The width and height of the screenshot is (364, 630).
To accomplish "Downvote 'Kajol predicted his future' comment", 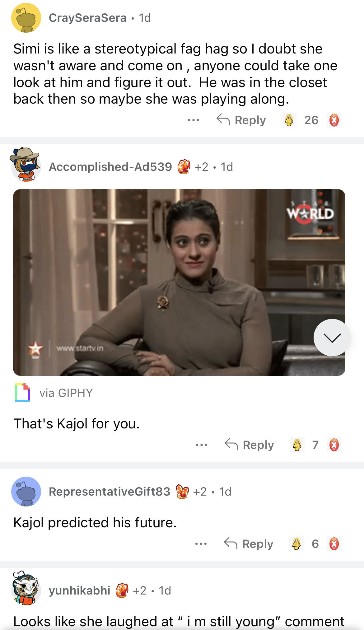I will 334,544.
